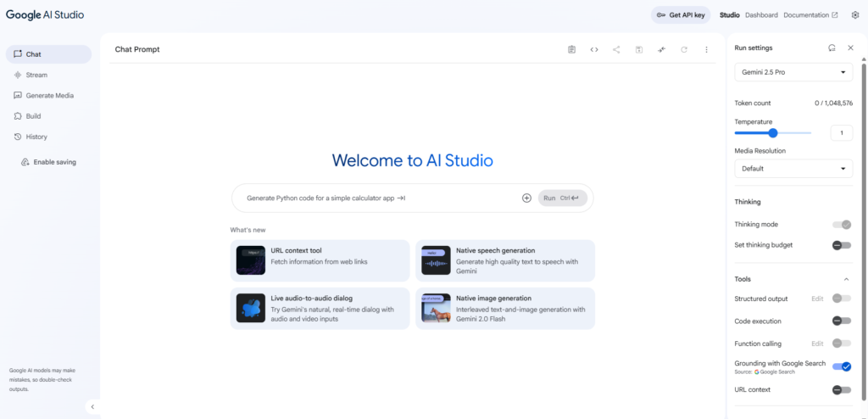Open the Dashboard tab

[761, 15]
